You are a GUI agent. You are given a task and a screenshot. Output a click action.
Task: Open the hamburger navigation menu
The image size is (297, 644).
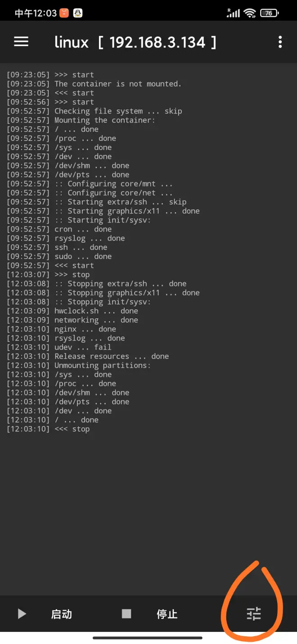[x=21, y=42]
